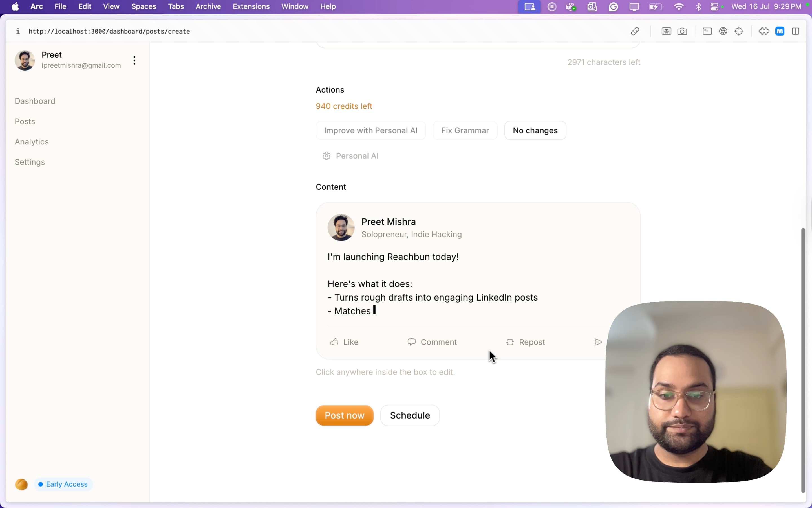
Task: Click the site info icon in address bar
Action: [18, 31]
